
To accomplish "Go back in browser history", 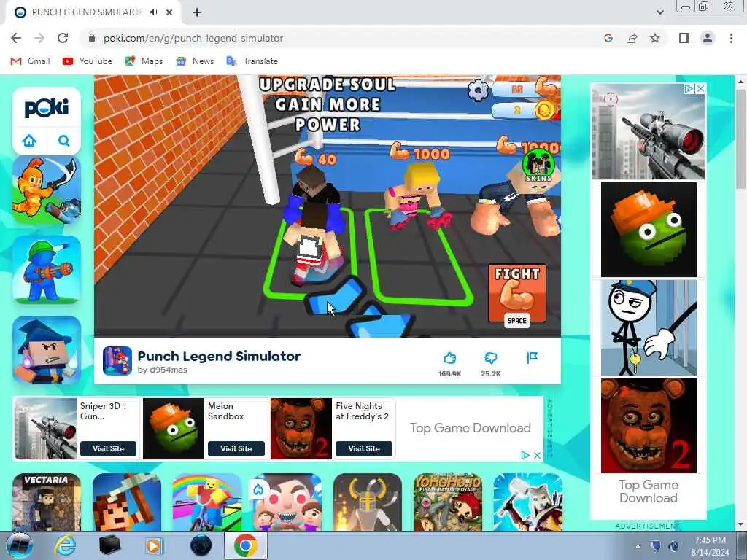I will (x=16, y=38).
